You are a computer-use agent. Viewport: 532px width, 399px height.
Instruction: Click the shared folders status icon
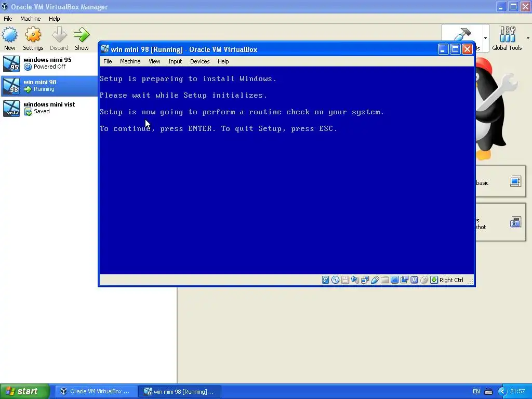[x=384, y=280]
